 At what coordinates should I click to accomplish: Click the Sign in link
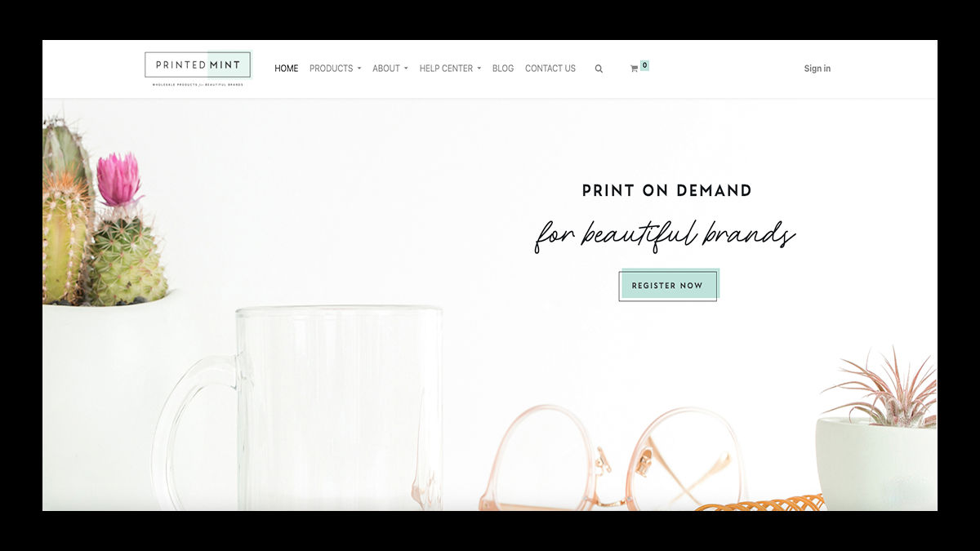pos(817,69)
